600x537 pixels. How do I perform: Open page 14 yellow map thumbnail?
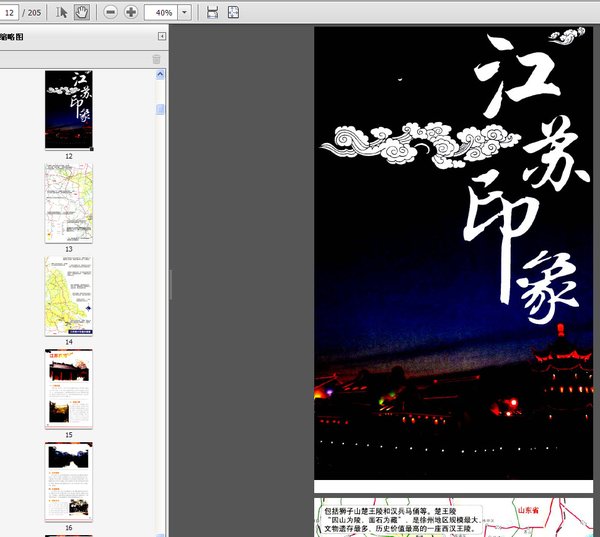click(x=69, y=296)
